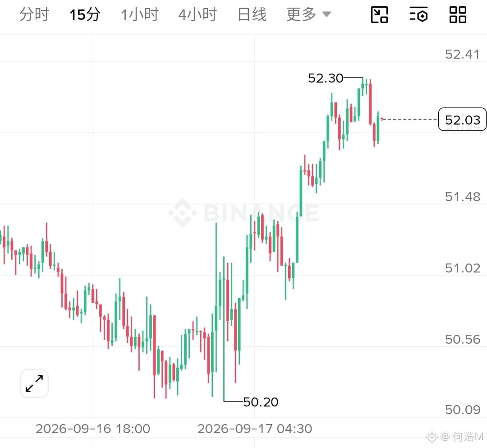This screenshot has height=448, width=487.
Task: Expand the 更多 intervals dropdown
Action: [x=308, y=14]
